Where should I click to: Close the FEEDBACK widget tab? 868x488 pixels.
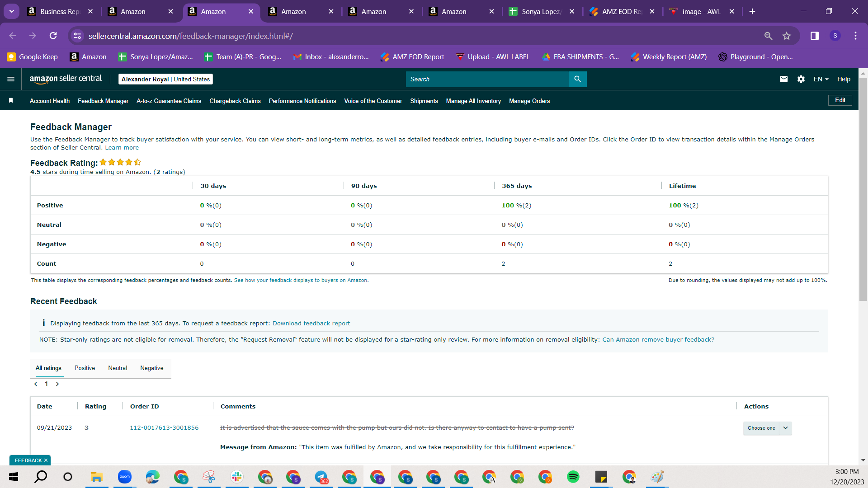tap(46, 460)
